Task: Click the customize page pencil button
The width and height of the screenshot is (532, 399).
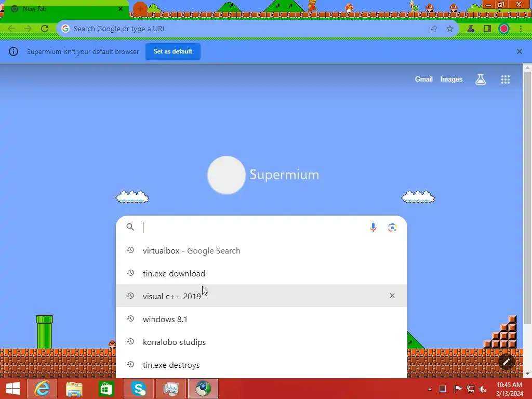Action: (507, 362)
